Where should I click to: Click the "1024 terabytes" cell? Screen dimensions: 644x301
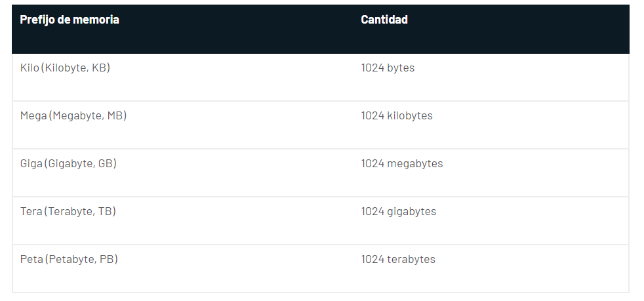pyautogui.click(x=398, y=259)
